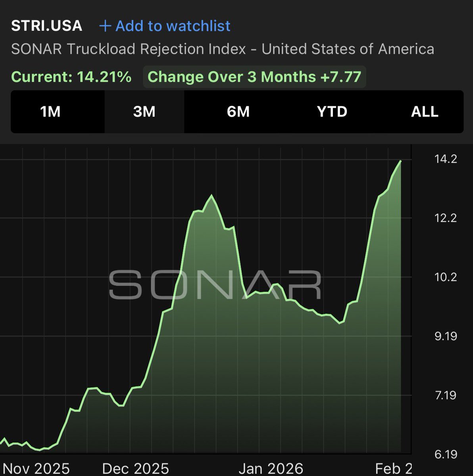Click the 7.19 y-axis label
Screen dimensions: 473x476
[446, 395]
